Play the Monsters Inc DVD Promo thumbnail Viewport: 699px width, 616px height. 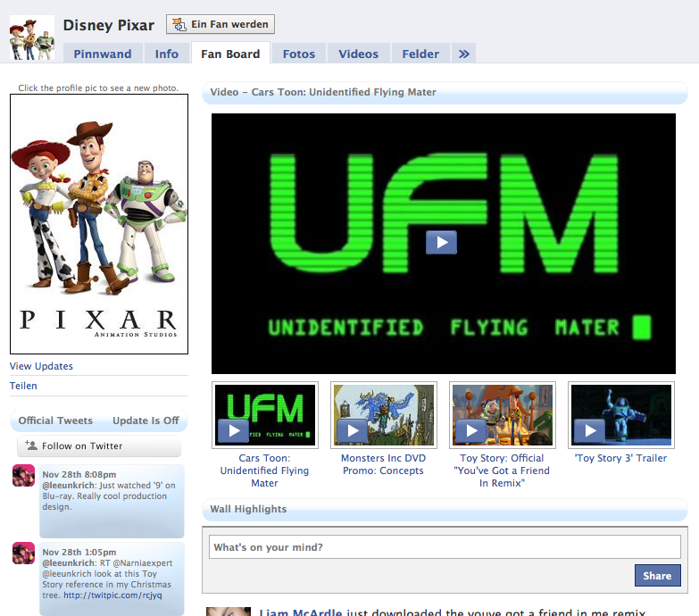click(353, 431)
